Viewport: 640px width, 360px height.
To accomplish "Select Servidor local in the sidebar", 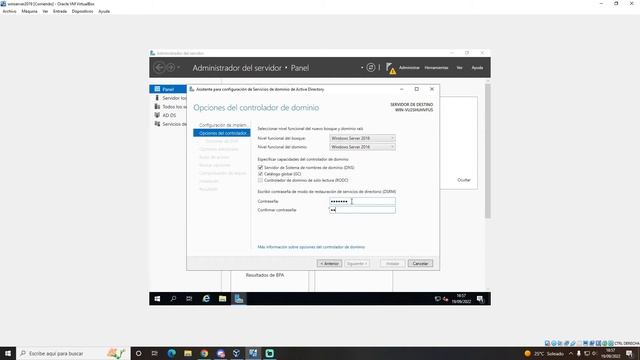I will pyautogui.click(x=170, y=98).
